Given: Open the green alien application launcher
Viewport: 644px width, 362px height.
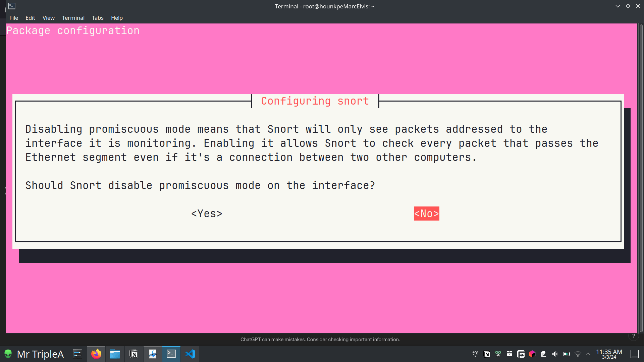Looking at the screenshot, I should click(8, 354).
